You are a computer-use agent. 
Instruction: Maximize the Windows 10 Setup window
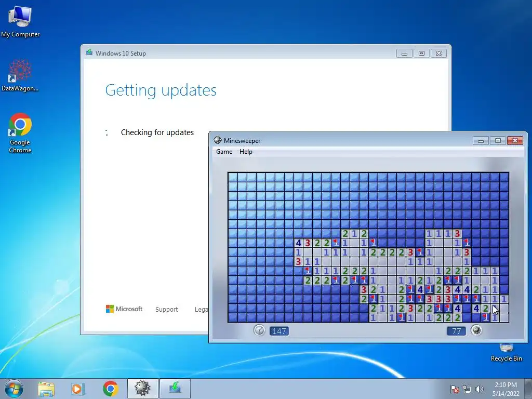(x=421, y=54)
